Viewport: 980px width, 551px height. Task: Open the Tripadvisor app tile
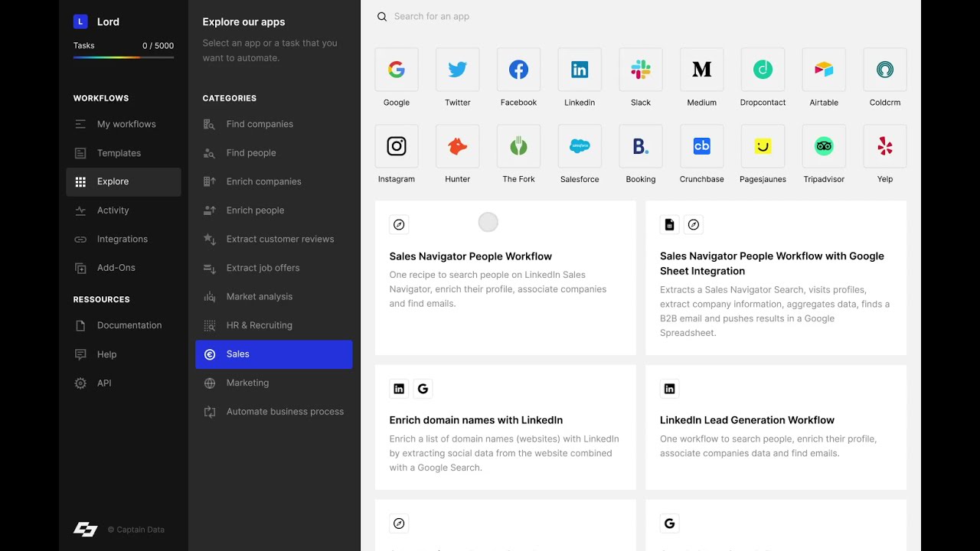tap(824, 146)
